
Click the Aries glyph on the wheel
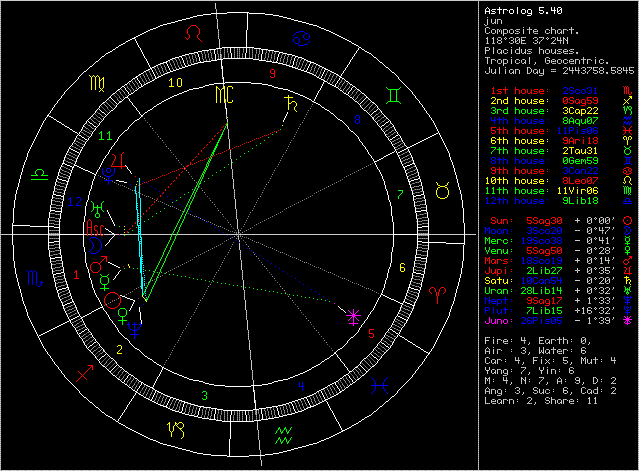436,294
